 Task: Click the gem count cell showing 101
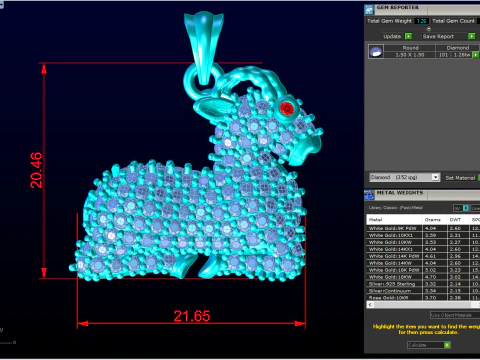[443, 55]
